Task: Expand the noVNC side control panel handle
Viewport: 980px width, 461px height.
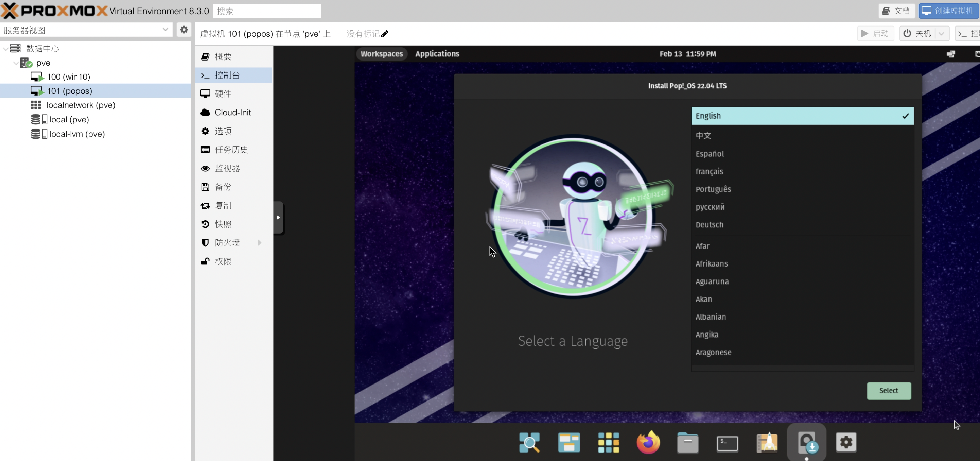Action: [x=278, y=217]
